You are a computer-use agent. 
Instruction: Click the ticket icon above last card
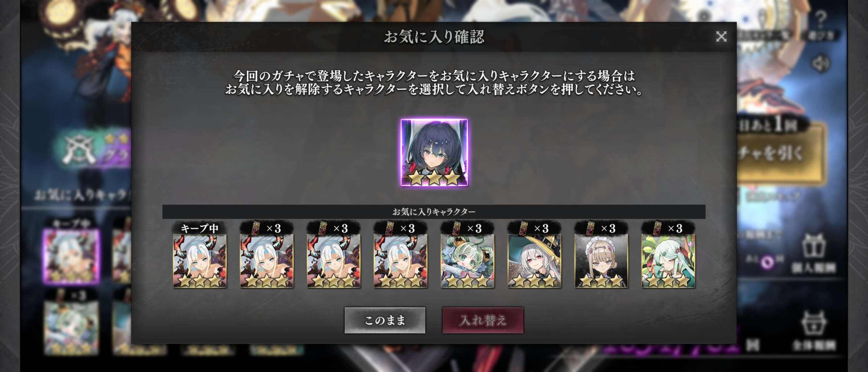[657, 229]
